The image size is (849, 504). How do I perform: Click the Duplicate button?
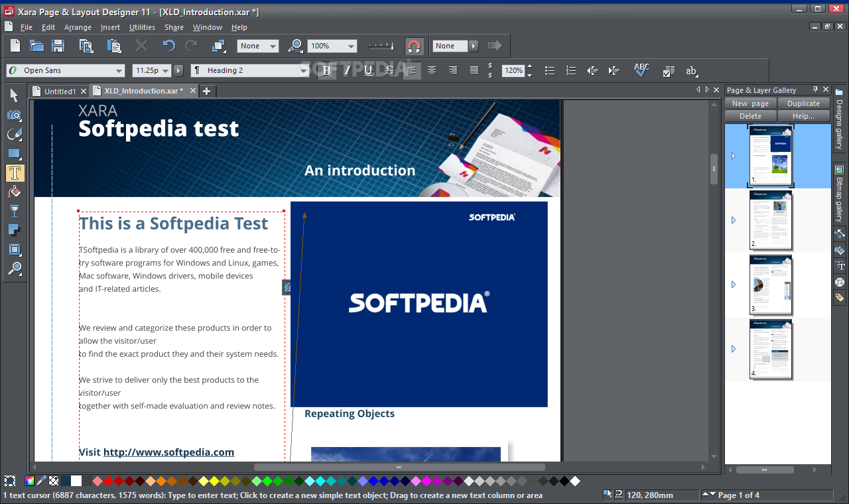[803, 103]
